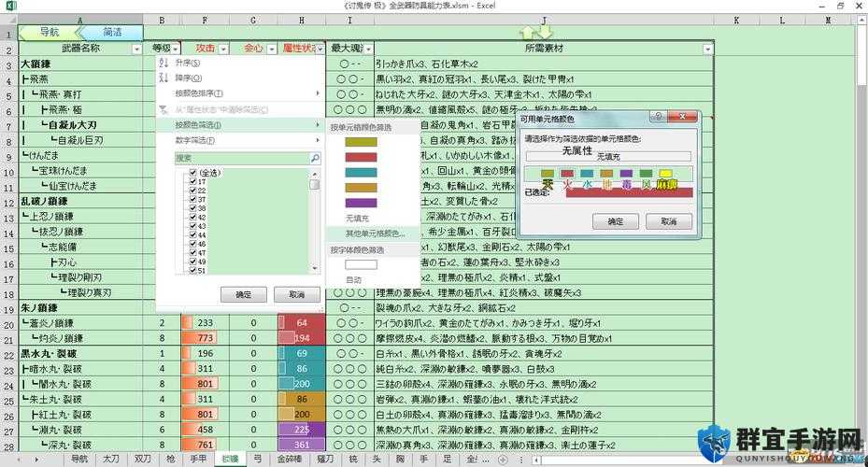Click the attack value 773 cell in row 21
This screenshot has width=868, height=467.
point(205,338)
